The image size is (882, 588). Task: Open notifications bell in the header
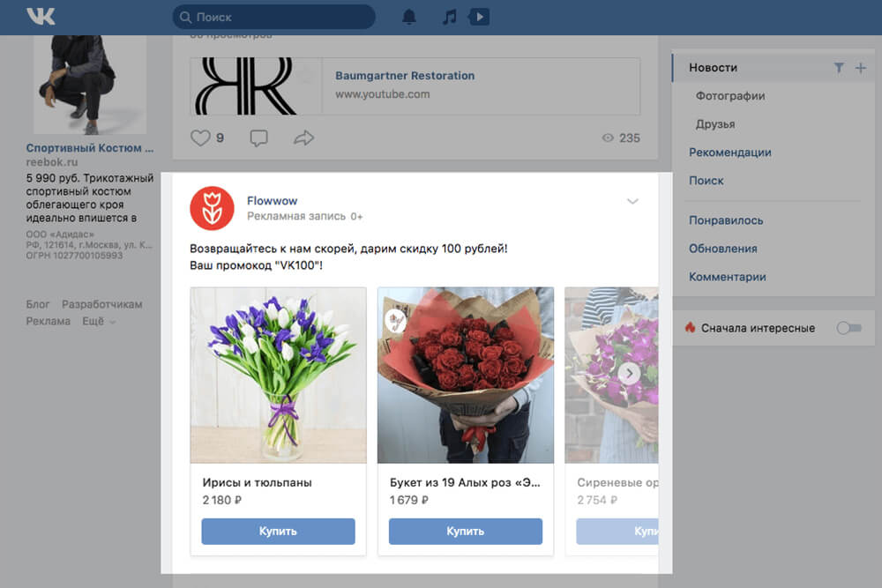pos(409,17)
